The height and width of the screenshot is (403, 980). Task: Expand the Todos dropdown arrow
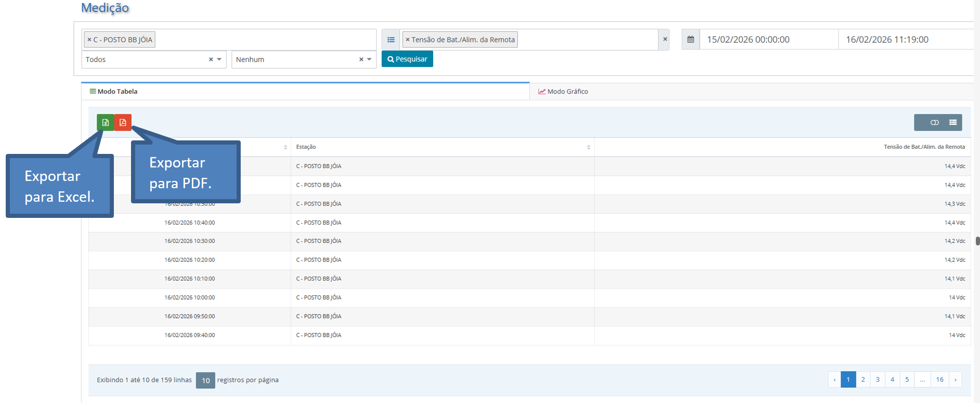[219, 59]
